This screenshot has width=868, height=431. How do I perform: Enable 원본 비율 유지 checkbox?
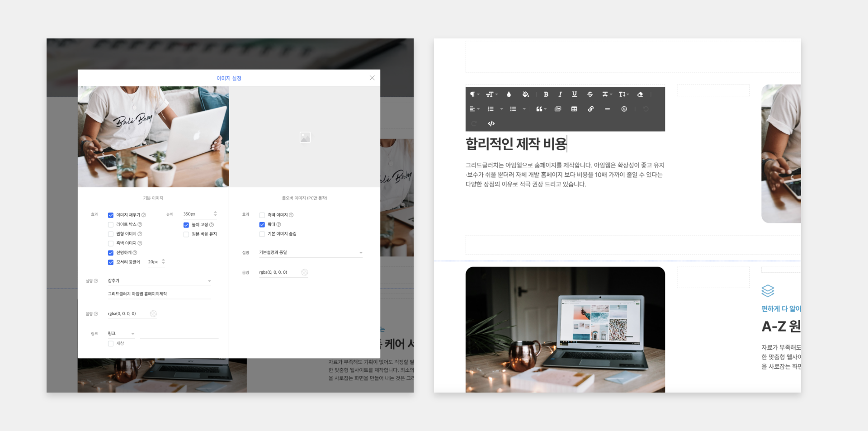(x=186, y=234)
